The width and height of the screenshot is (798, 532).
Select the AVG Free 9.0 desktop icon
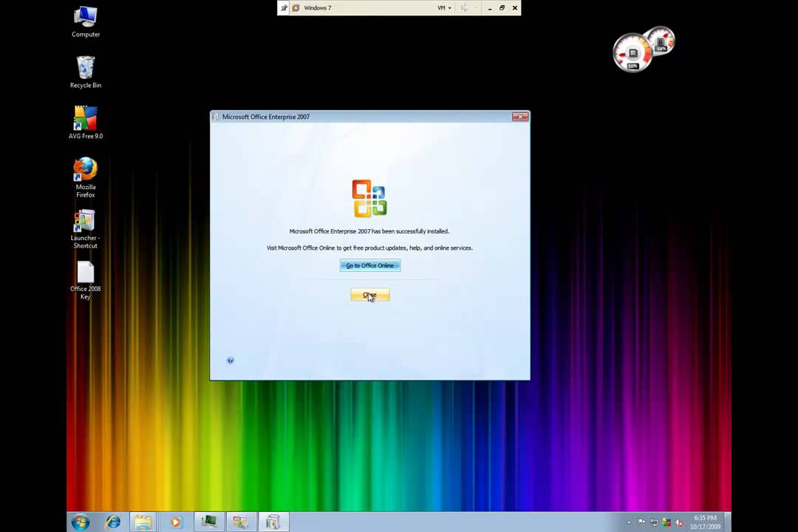(86, 123)
